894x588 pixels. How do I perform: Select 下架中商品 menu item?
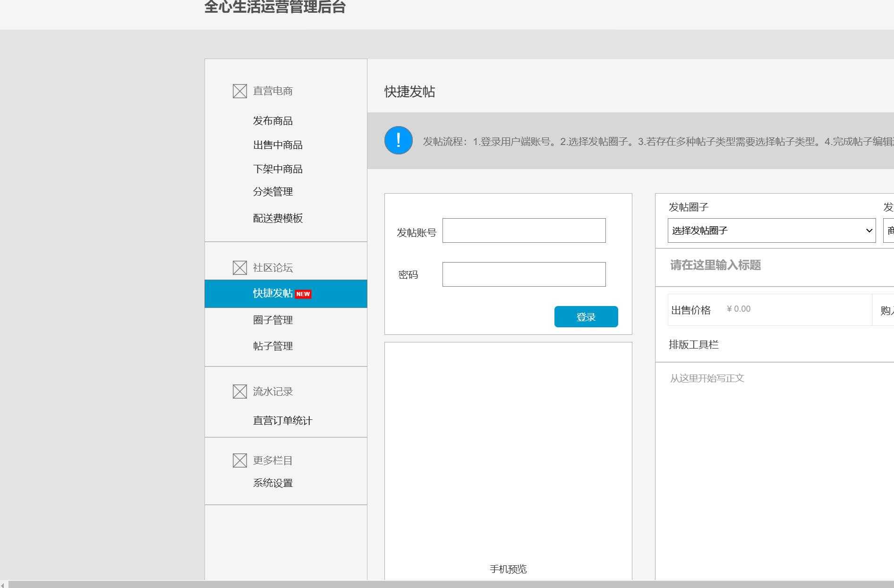277,169
